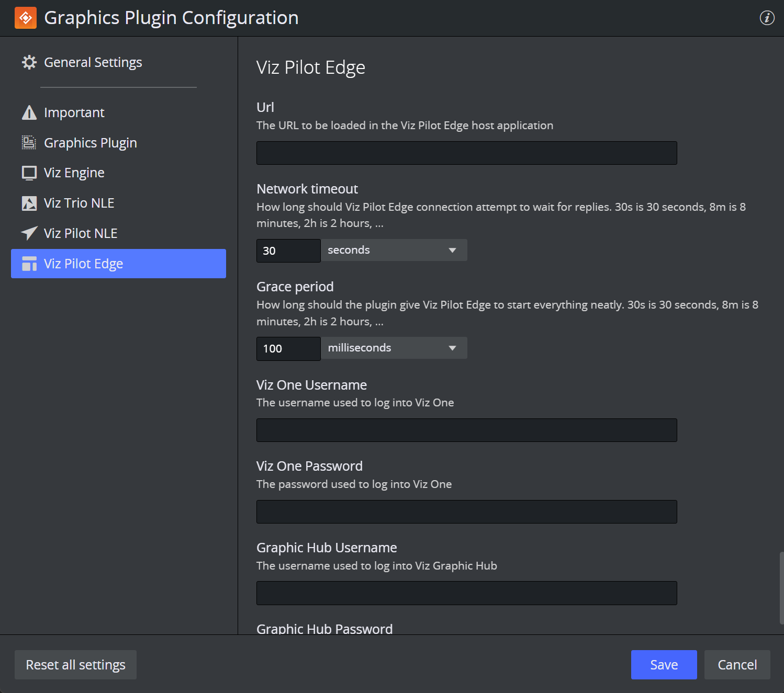Open Viz Engine settings page
The height and width of the screenshot is (693, 784).
[74, 173]
